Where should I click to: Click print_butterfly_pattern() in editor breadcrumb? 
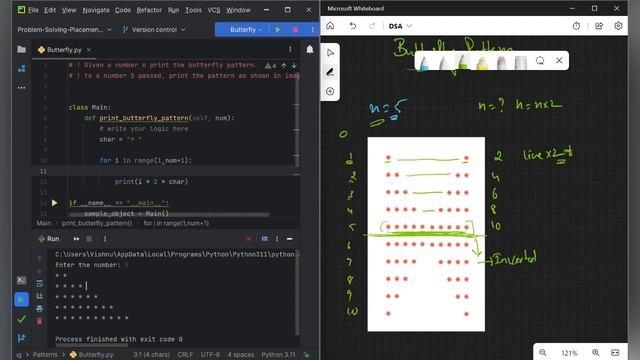[97, 223]
